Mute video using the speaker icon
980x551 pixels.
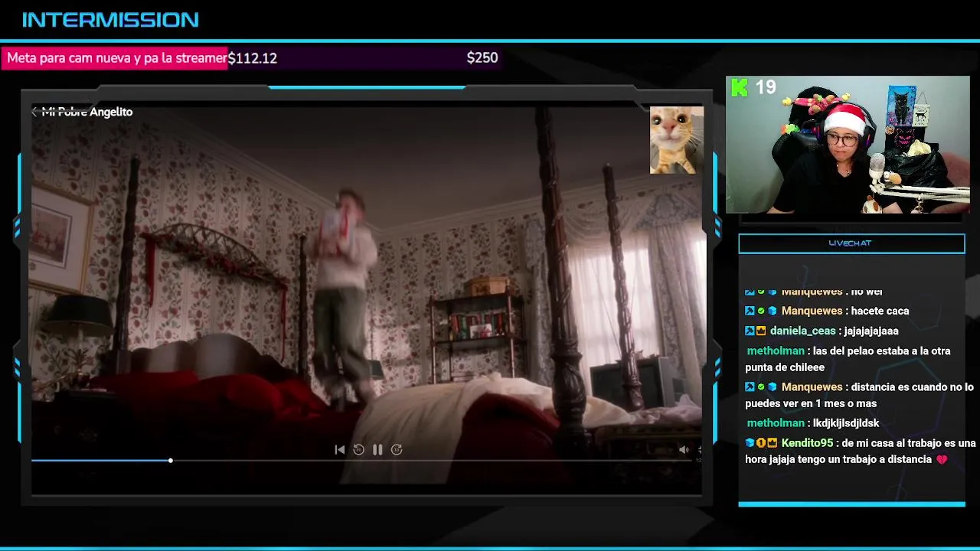(x=684, y=450)
